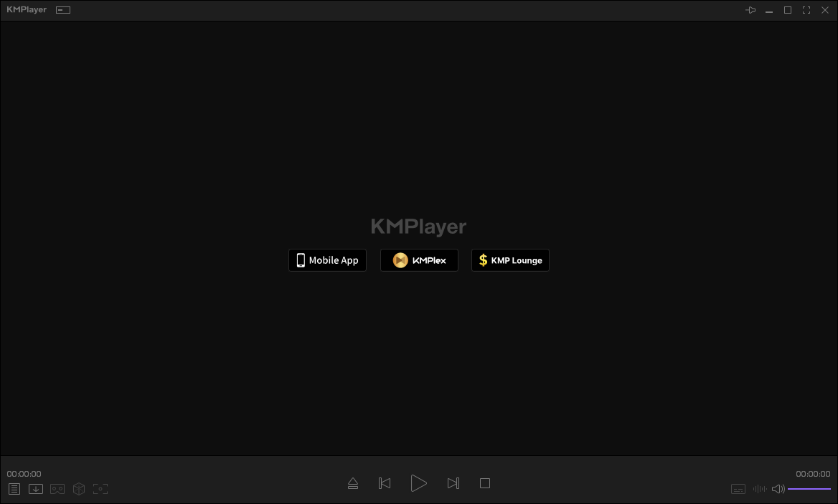Skip to the next track
This screenshot has width=838, height=504.
(x=453, y=483)
